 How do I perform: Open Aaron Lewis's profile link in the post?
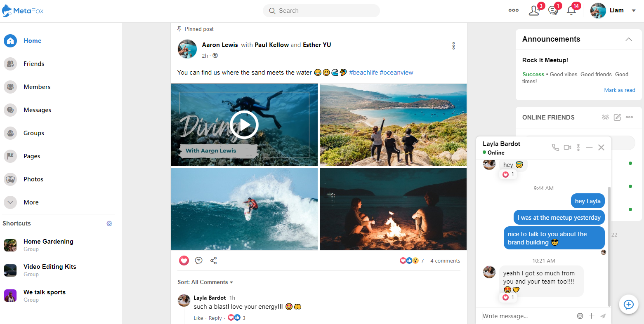(220, 45)
